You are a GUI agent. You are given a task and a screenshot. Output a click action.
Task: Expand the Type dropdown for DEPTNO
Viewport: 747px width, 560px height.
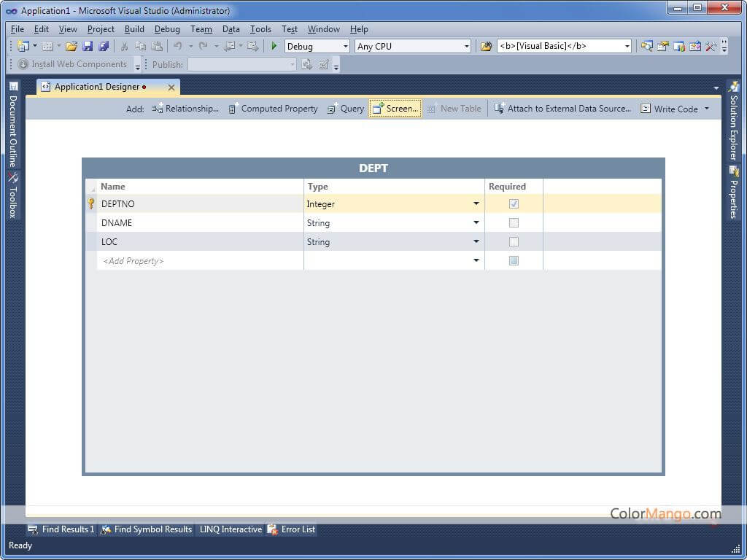[x=476, y=204]
